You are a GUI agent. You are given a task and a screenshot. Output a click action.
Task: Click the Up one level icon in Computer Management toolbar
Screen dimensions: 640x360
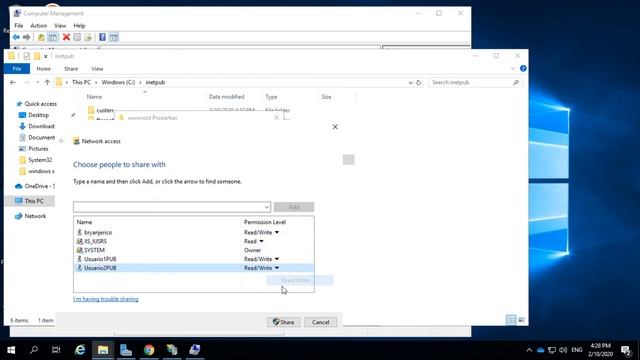coord(41,37)
